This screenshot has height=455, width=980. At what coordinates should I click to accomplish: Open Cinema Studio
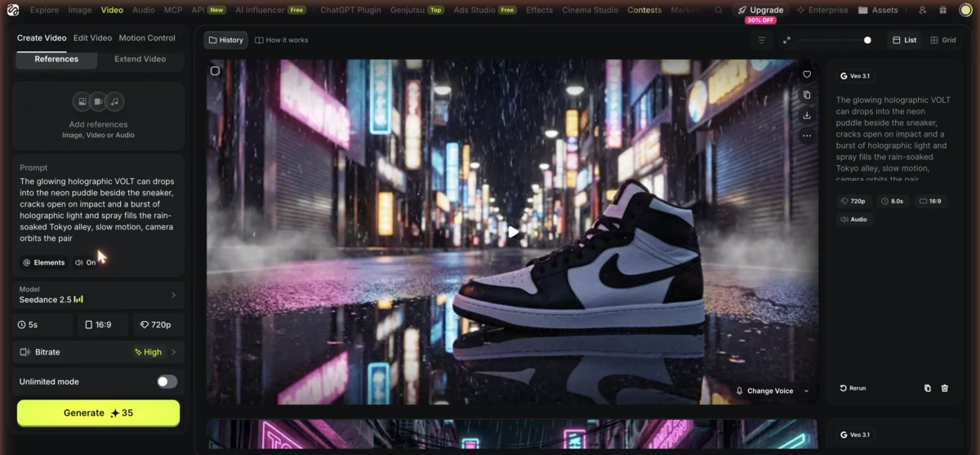590,11
